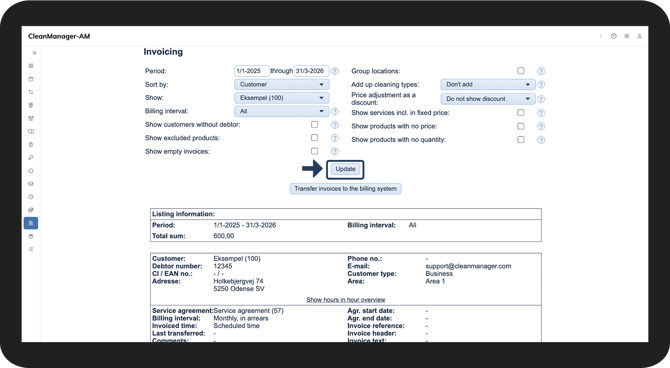Open help for Show products with no price

[541, 127]
